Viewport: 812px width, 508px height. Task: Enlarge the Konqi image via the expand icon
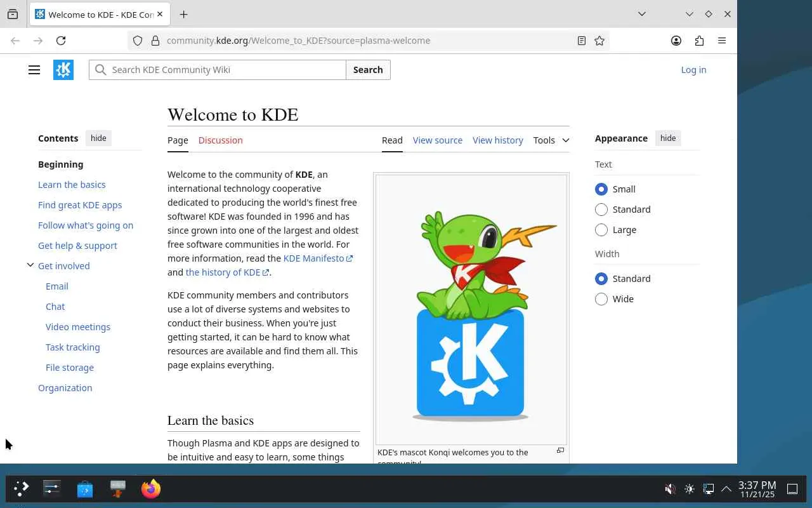click(560, 450)
